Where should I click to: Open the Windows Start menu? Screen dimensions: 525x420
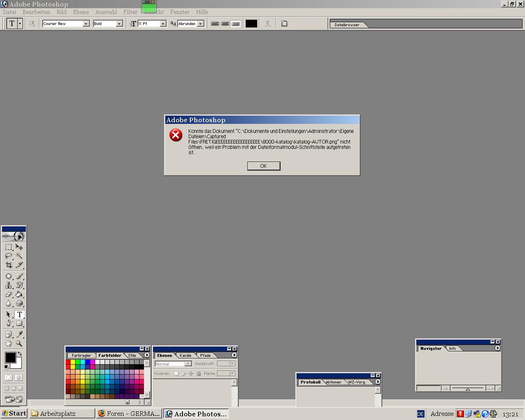(14, 413)
